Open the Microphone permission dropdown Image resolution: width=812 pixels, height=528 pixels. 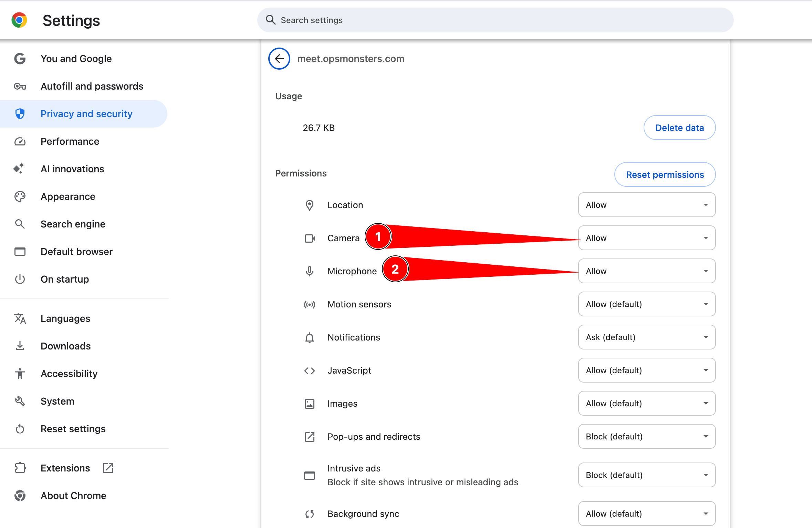646,271
